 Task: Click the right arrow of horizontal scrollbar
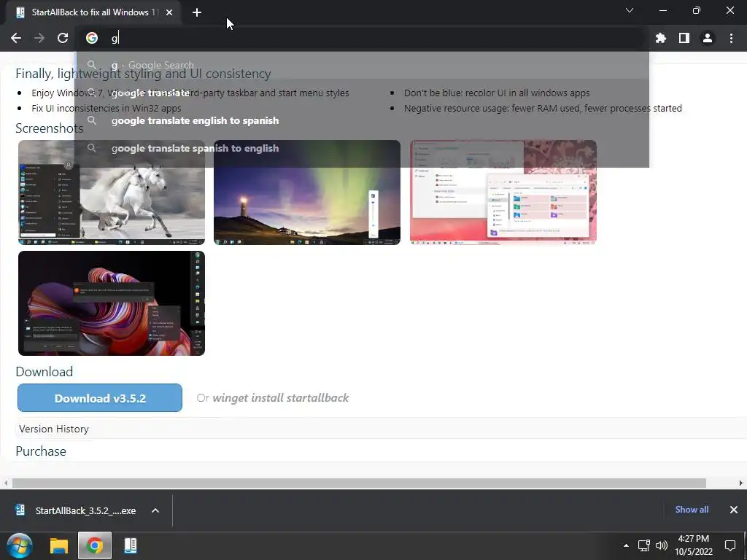click(741, 483)
